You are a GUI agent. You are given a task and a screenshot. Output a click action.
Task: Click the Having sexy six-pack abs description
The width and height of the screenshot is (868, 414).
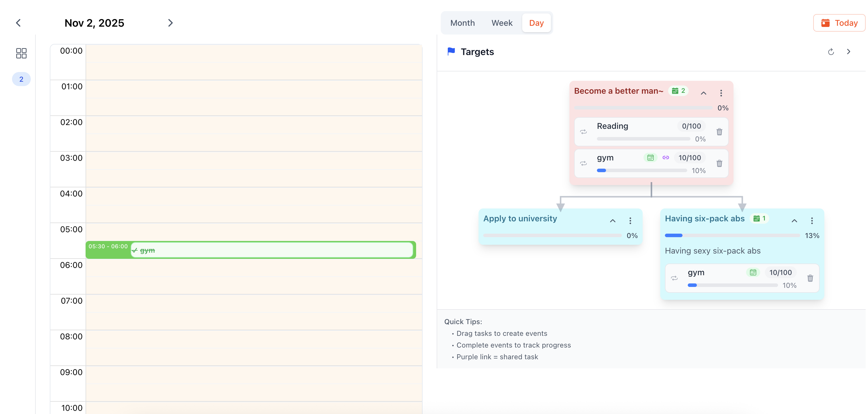click(713, 251)
